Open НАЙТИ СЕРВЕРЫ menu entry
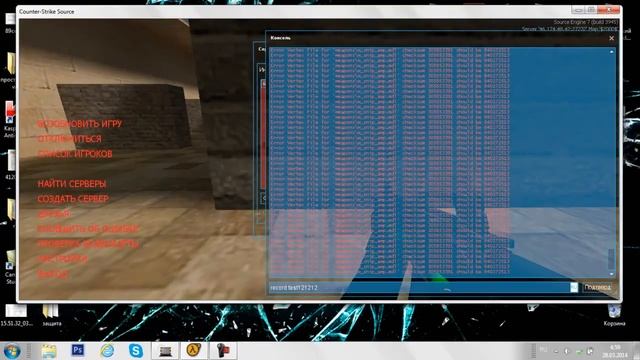 [x=72, y=184]
